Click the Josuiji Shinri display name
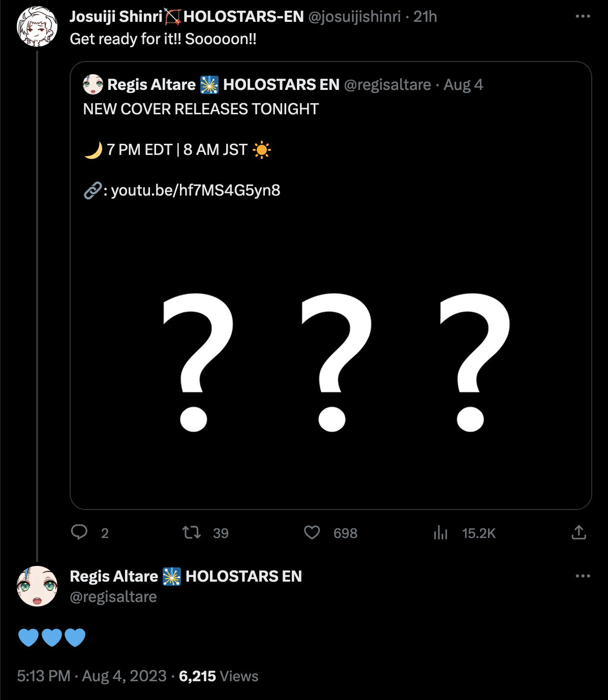The width and height of the screenshot is (608, 700). (x=116, y=17)
